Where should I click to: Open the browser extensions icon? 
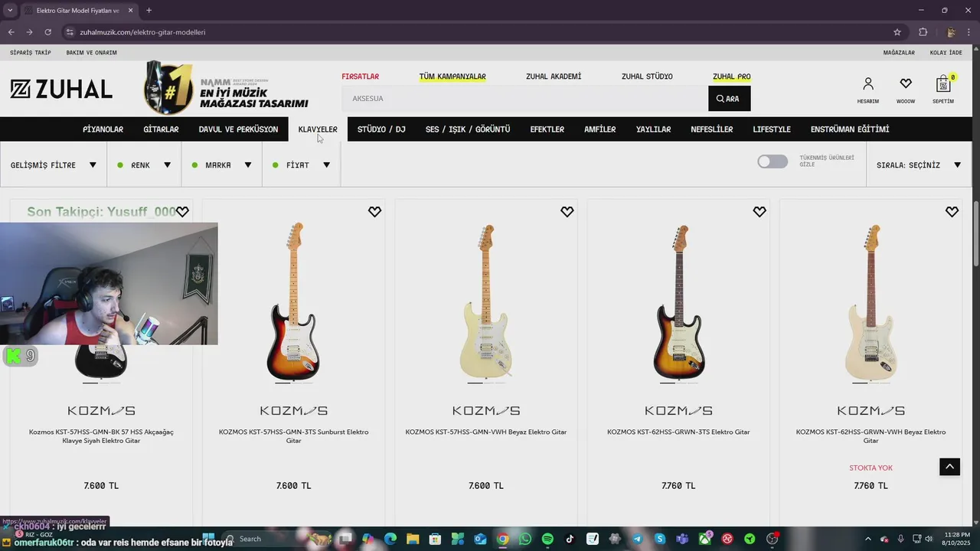[x=923, y=32]
